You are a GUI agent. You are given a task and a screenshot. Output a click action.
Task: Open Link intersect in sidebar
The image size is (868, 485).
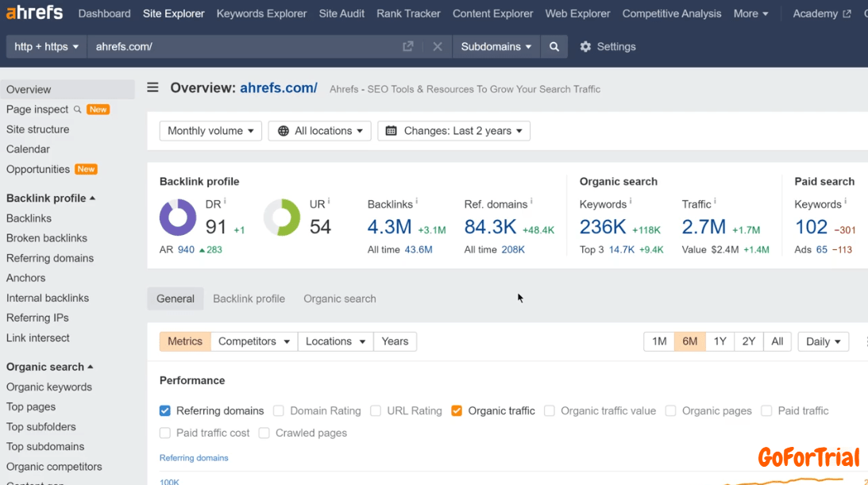click(x=37, y=338)
